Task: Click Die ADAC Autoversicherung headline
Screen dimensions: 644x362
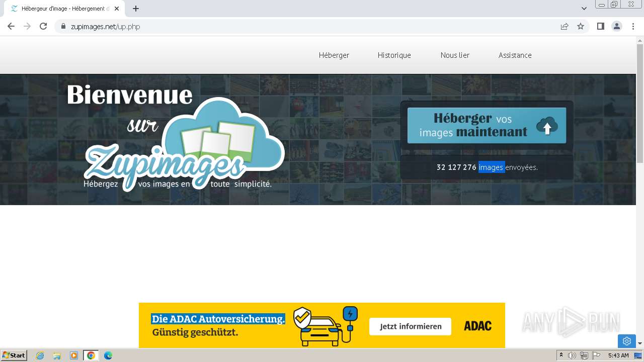Action: [218, 319]
